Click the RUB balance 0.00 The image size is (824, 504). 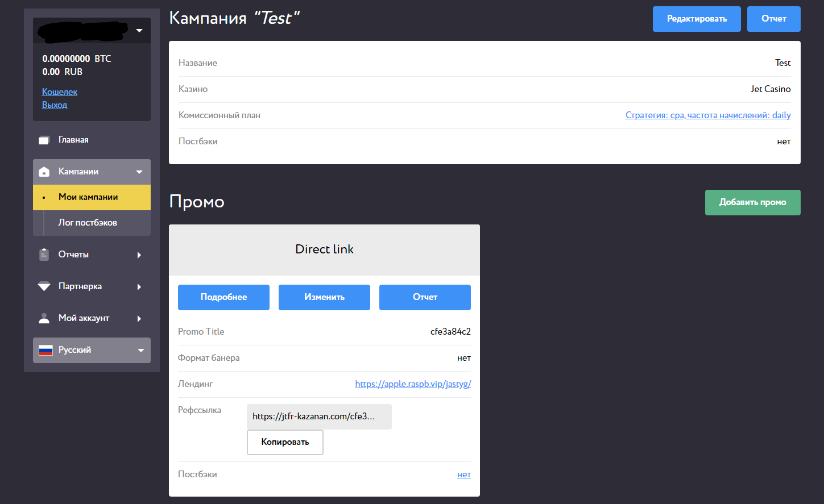tap(51, 72)
